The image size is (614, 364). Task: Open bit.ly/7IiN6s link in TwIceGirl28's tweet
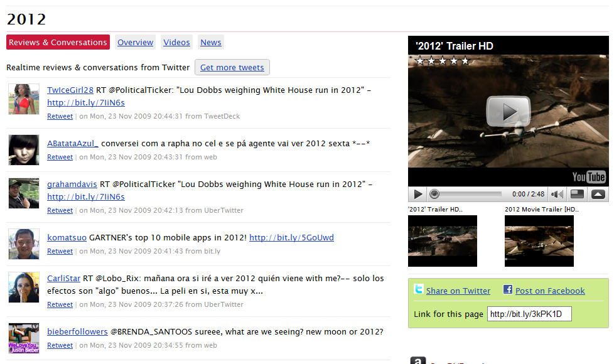[86, 102]
